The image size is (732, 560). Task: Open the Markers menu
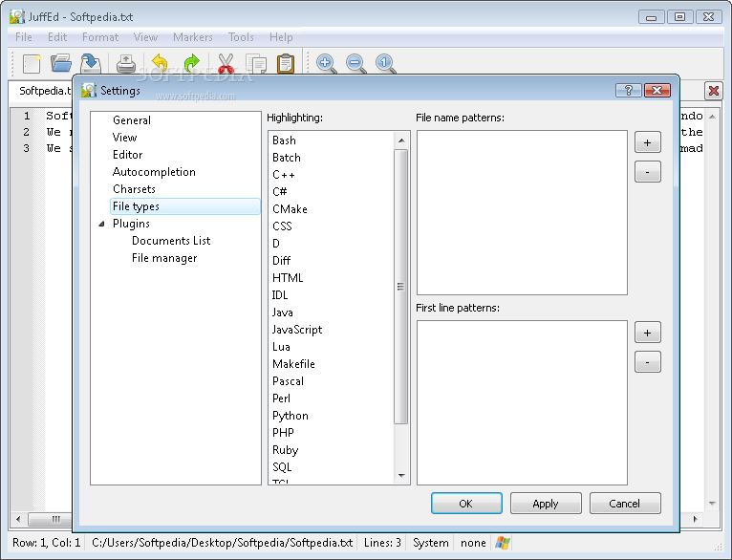coord(193,37)
